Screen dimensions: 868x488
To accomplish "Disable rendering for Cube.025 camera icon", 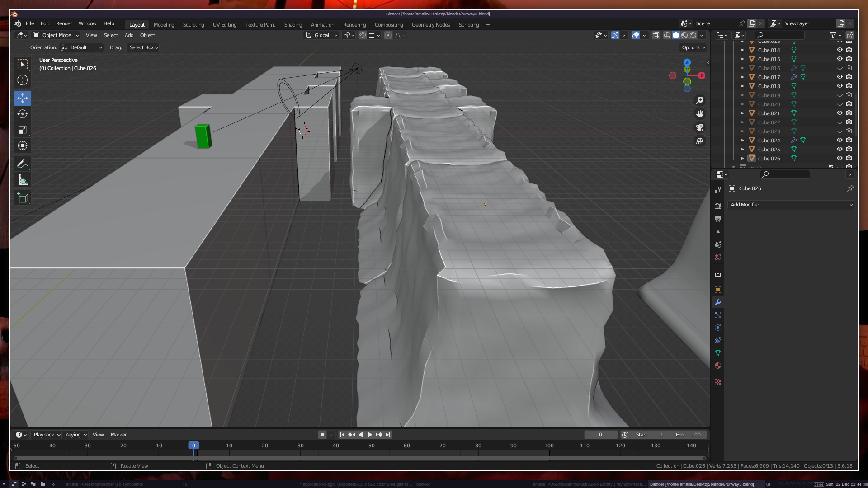I will click(849, 150).
